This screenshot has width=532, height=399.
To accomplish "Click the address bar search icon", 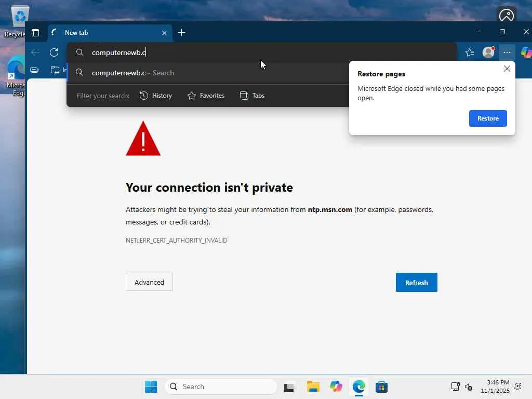I will [79, 52].
